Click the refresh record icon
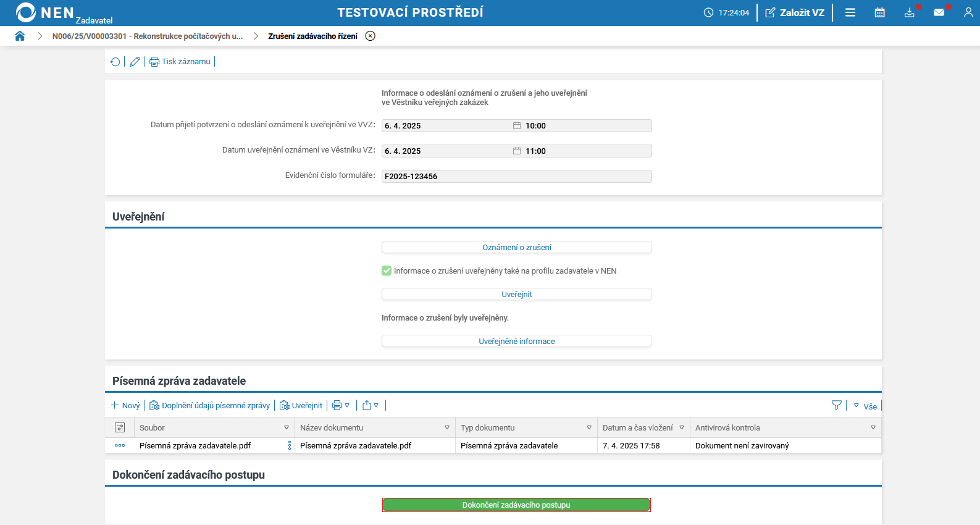Screen dimensions: 980x525 click(x=115, y=62)
